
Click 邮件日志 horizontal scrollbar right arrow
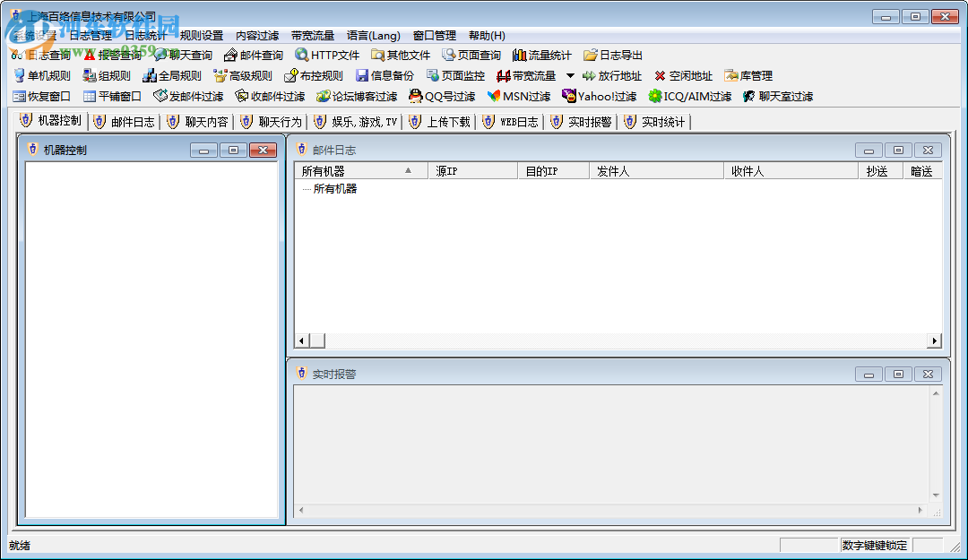[935, 340]
